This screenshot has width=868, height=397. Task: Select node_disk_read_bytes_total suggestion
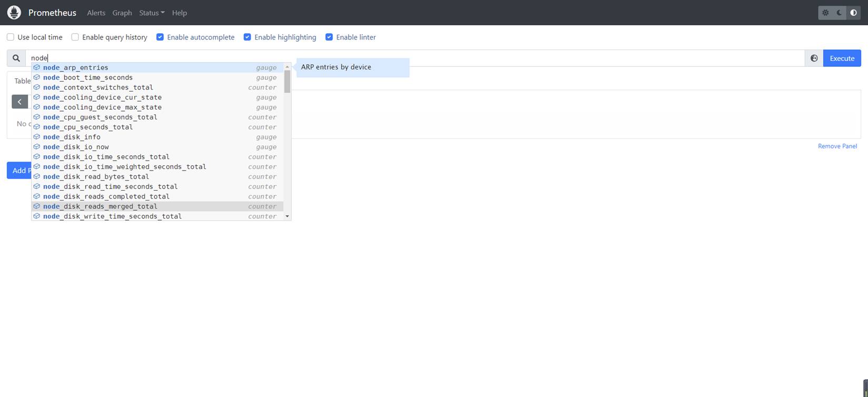click(x=157, y=176)
